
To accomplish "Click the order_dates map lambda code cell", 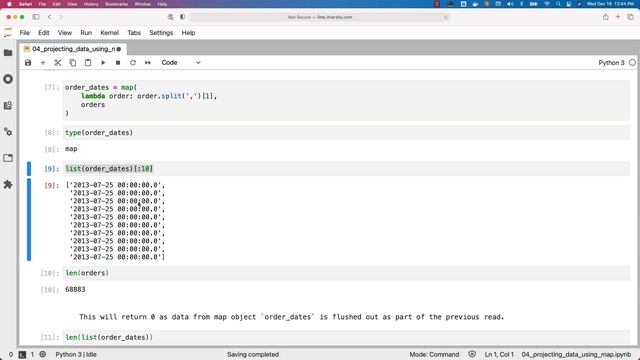I will click(x=346, y=100).
